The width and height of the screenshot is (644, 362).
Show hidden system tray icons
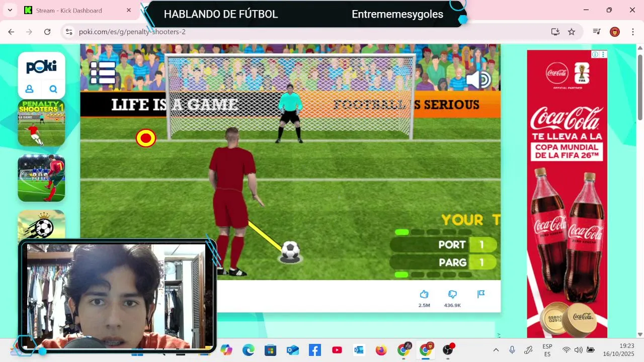(x=496, y=350)
